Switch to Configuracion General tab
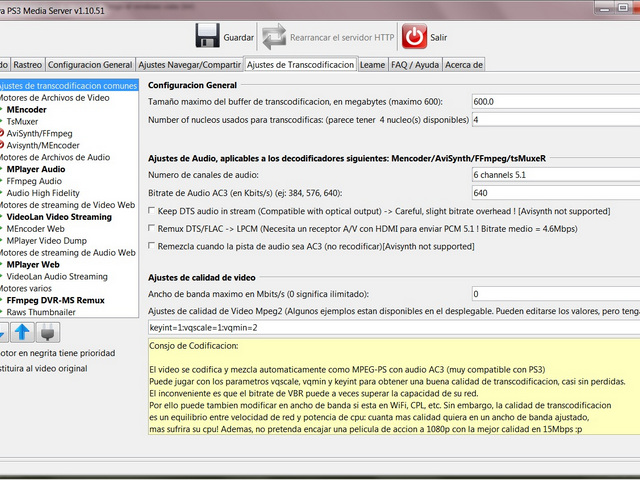Image resolution: width=640 pixels, height=480 pixels. tap(90, 64)
